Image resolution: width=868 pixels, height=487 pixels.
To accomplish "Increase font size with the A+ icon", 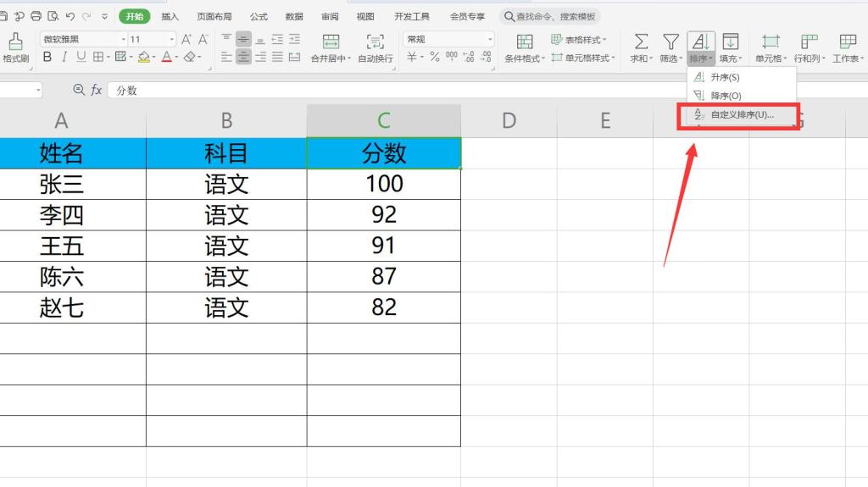I will pos(186,39).
